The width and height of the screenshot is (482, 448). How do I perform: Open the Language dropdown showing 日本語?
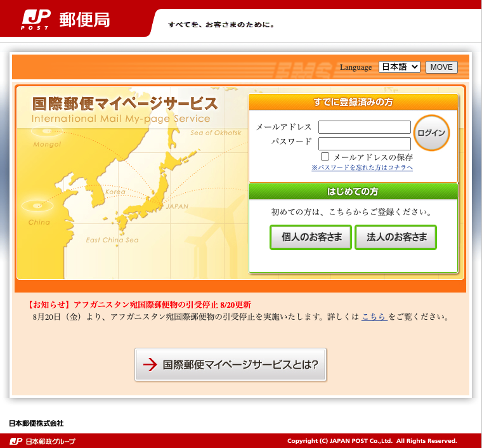click(400, 67)
